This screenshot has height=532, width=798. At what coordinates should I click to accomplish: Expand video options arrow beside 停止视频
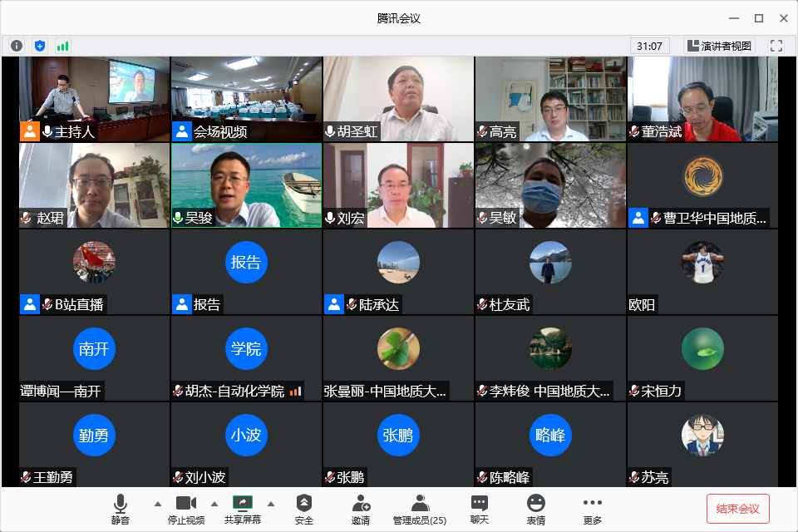(214, 504)
